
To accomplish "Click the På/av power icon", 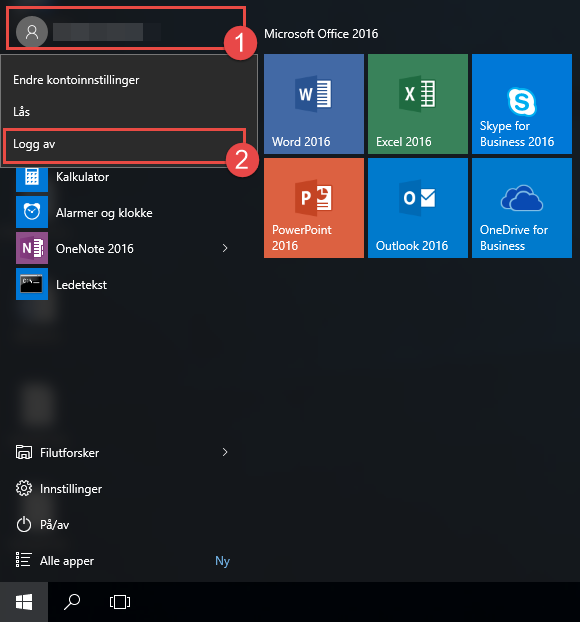I will (x=24, y=524).
